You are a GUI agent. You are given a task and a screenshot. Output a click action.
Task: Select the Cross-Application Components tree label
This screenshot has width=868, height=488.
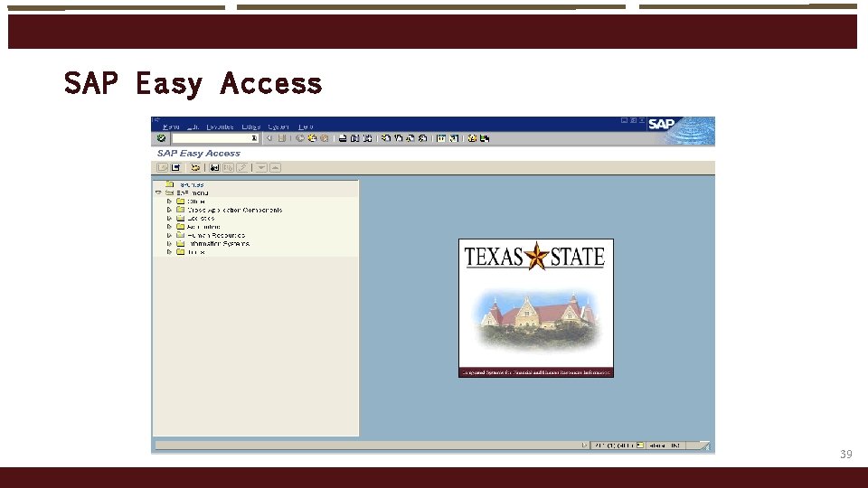(235, 211)
